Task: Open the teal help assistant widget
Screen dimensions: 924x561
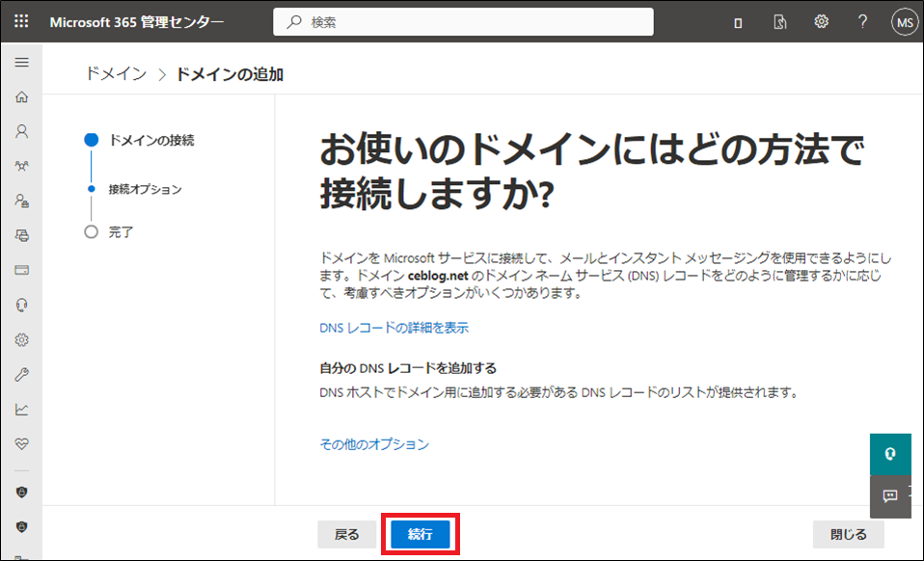Action: point(890,454)
